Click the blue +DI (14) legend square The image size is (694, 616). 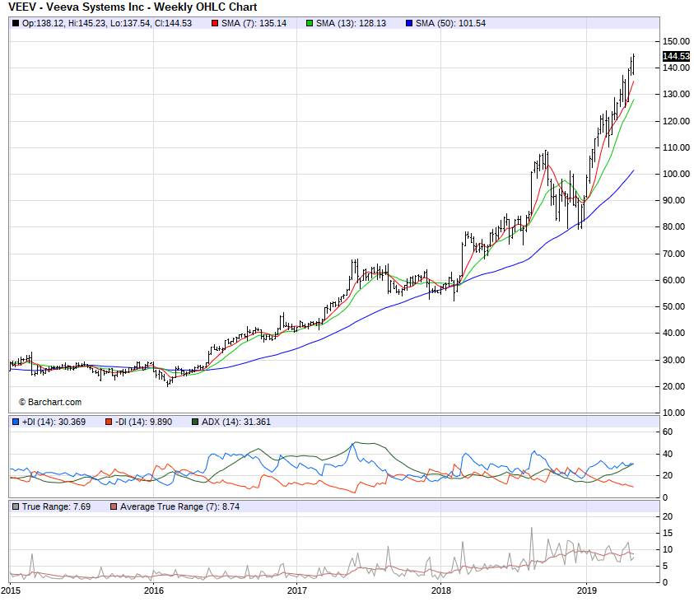16,422
